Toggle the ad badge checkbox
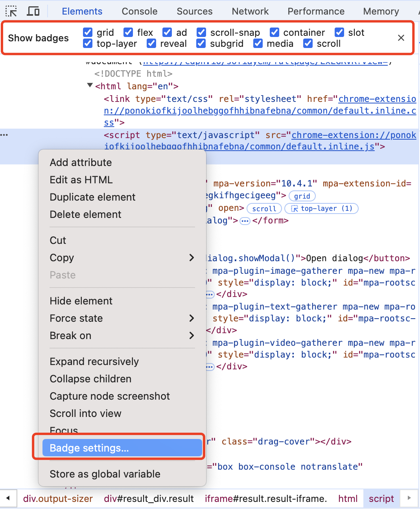 [167, 32]
